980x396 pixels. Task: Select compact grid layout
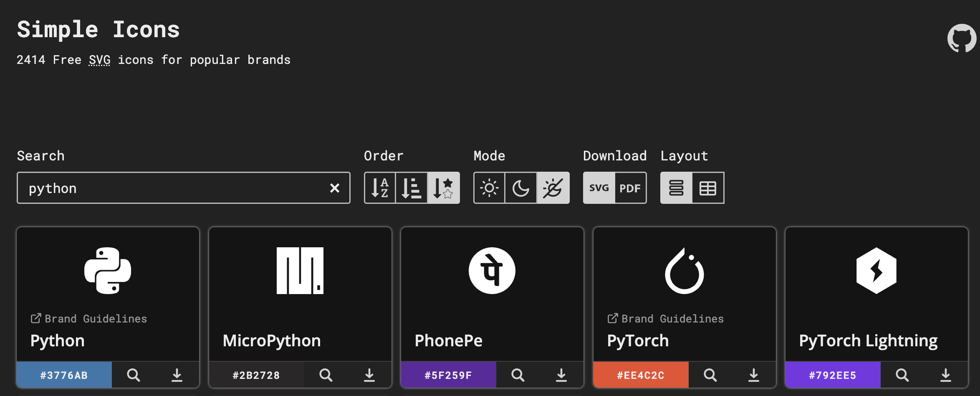pyautogui.click(x=708, y=188)
